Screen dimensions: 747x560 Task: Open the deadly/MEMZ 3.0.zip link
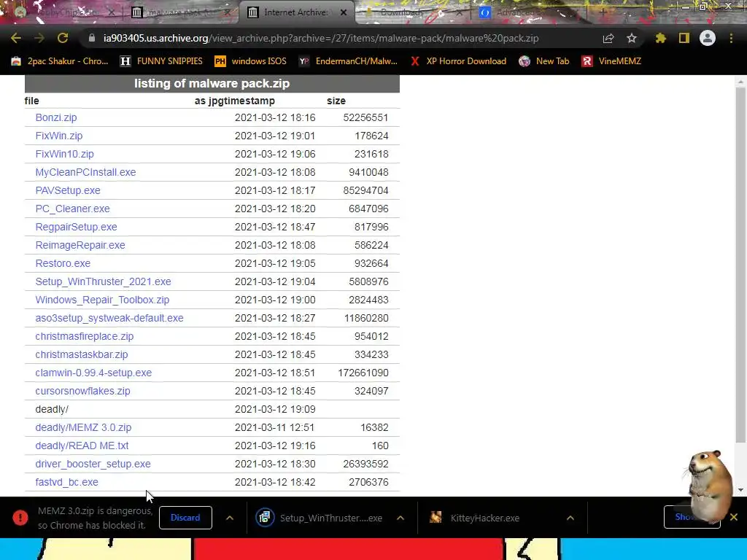83,427
